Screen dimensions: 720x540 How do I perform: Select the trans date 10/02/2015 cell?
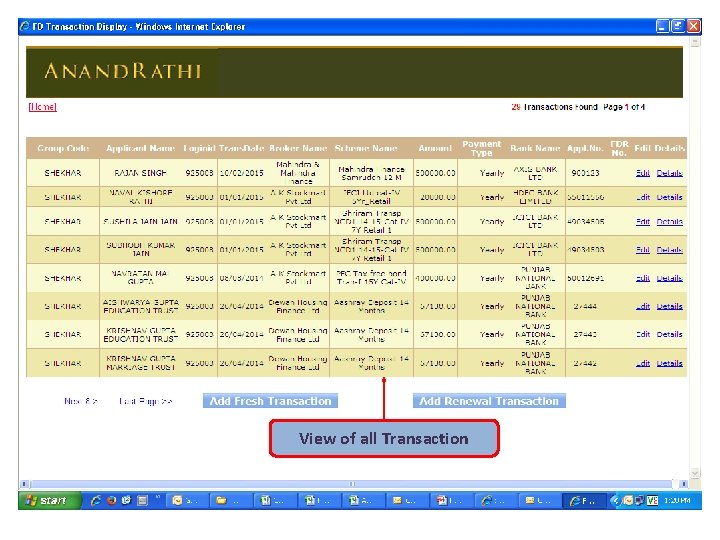tap(241, 173)
